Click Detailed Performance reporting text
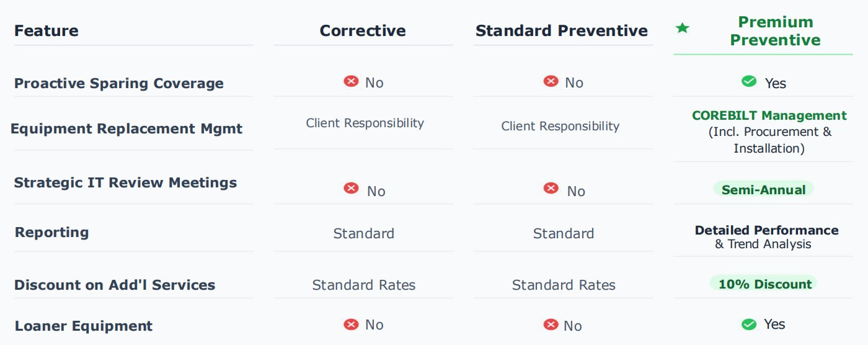868x345 pixels. click(x=766, y=231)
